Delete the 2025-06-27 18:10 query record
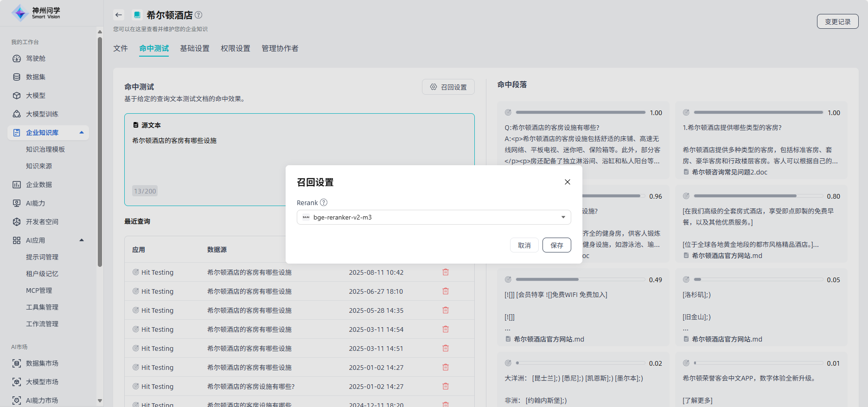The image size is (868, 407). point(446,291)
